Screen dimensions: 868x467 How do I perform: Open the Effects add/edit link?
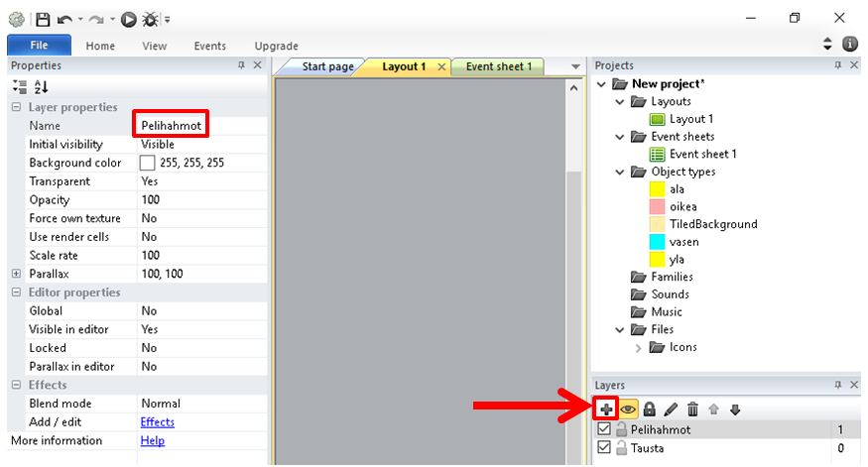pyautogui.click(x=157, y=422)
